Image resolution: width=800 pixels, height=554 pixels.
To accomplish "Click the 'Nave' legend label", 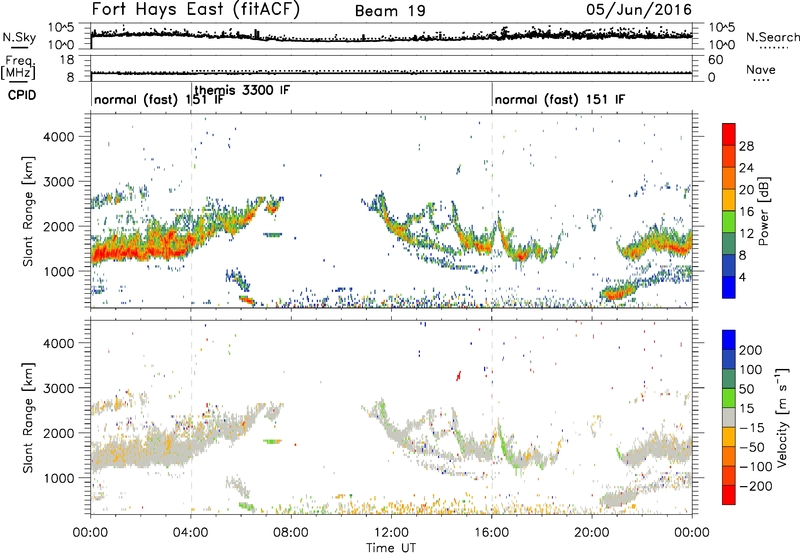I will click(761, 69).
